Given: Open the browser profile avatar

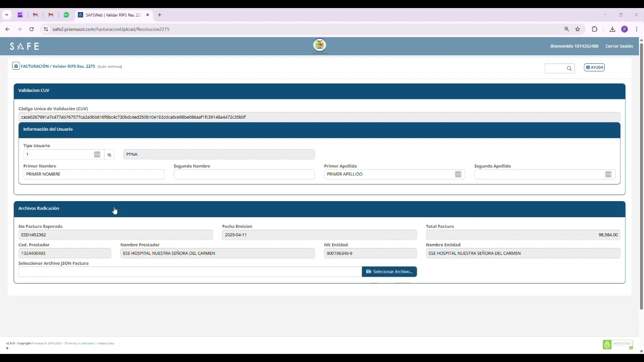Looking at the screenshot, I should point(624,29).
